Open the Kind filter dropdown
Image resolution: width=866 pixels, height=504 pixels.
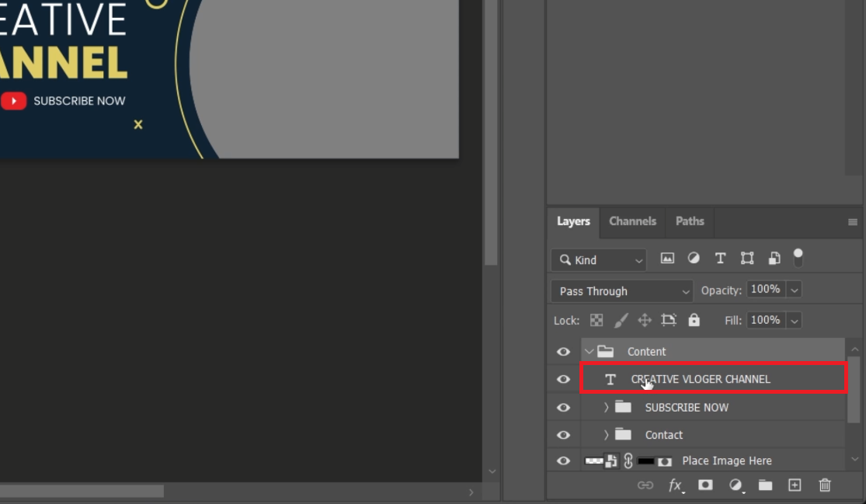[x=599, y=260]
